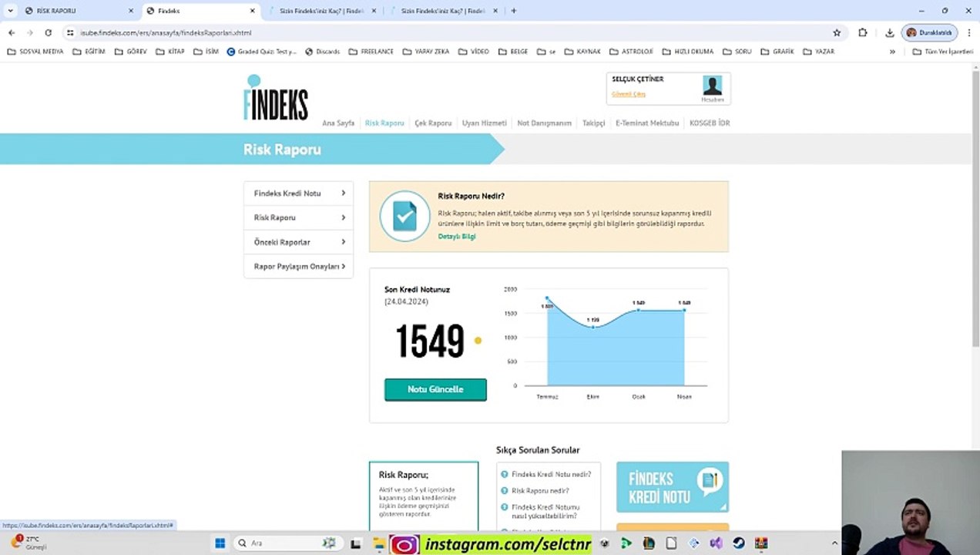Reload the Findeks page
The height and width of the screenshot is (555, 980).
pos(48,33)
